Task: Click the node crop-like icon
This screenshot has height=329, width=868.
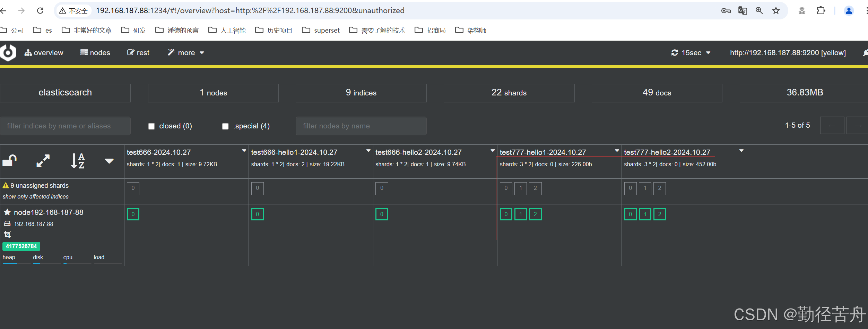Action: point(7,235)
